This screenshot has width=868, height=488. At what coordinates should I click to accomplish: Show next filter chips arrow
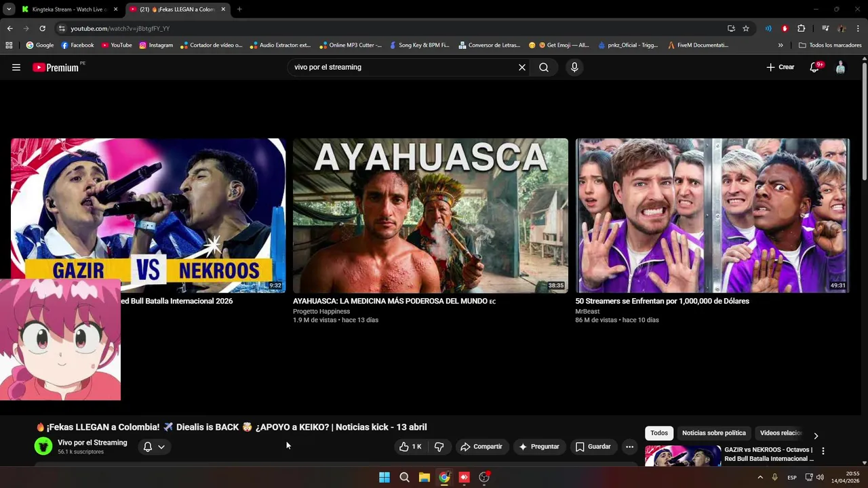(x=816, y=435)
